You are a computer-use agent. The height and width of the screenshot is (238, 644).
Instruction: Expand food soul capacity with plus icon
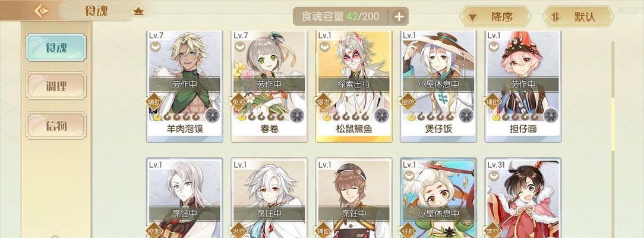click(x=399, y=17)
